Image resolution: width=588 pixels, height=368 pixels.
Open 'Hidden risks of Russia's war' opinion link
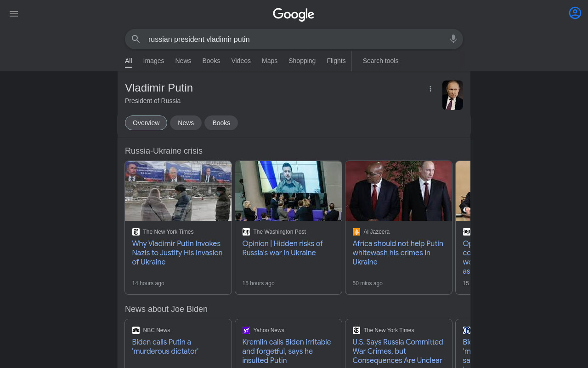point(283,248)
